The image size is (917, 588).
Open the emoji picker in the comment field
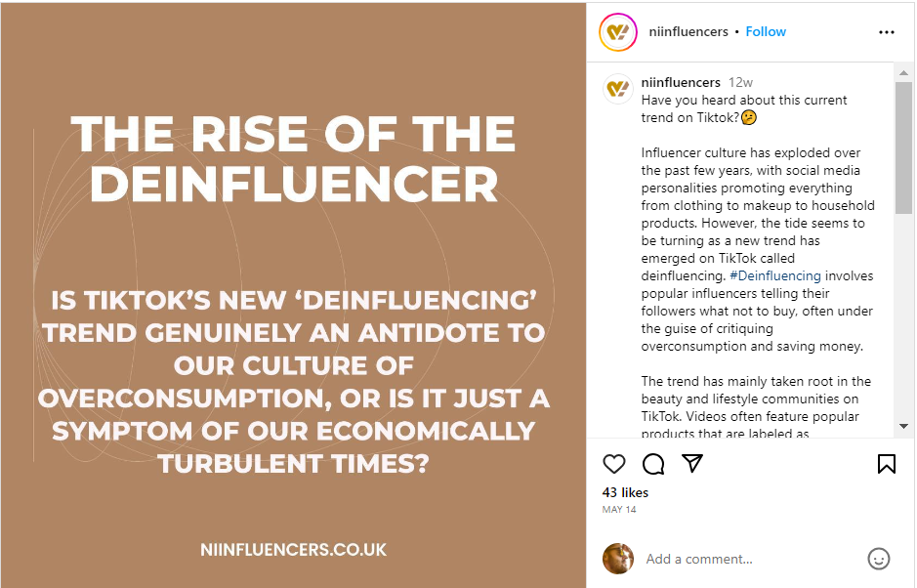coord(878,559)
